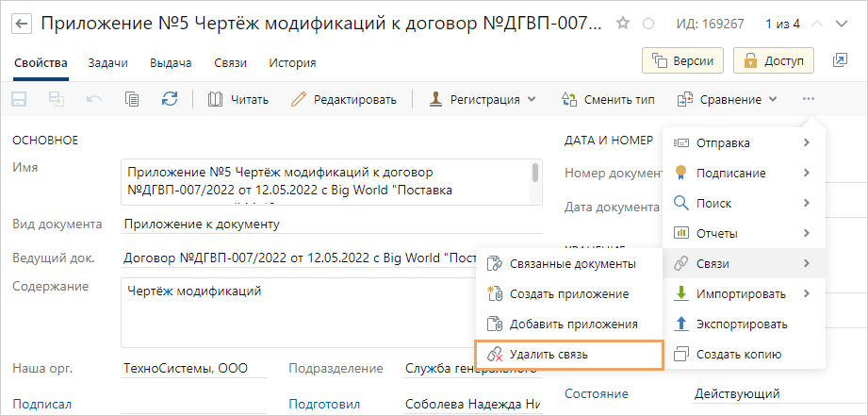Expand the Отправка submenu
Screen dimensions: 868x416
(x=744, y=143)
